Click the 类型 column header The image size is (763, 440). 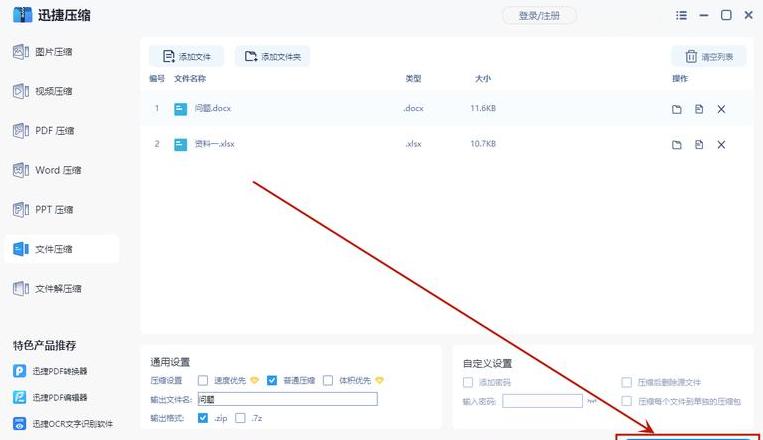[413, 78]
